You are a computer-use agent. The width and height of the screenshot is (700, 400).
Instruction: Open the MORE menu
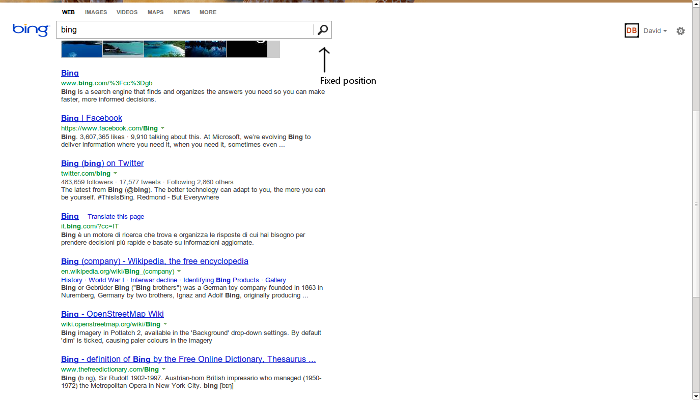(208, 12)
